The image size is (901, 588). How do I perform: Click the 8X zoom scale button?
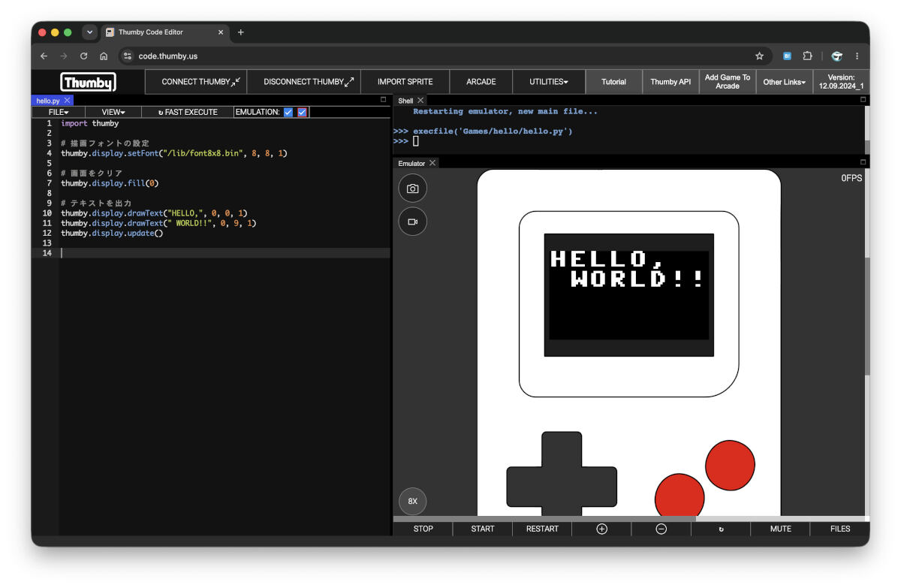click(412, 501)
